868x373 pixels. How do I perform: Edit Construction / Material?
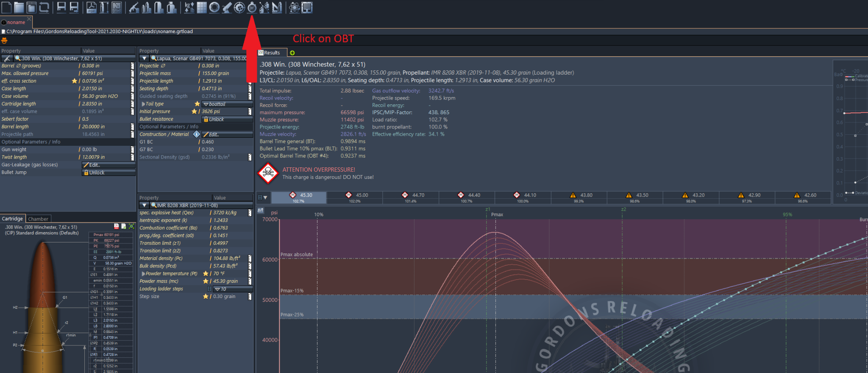tap(227, 134)
